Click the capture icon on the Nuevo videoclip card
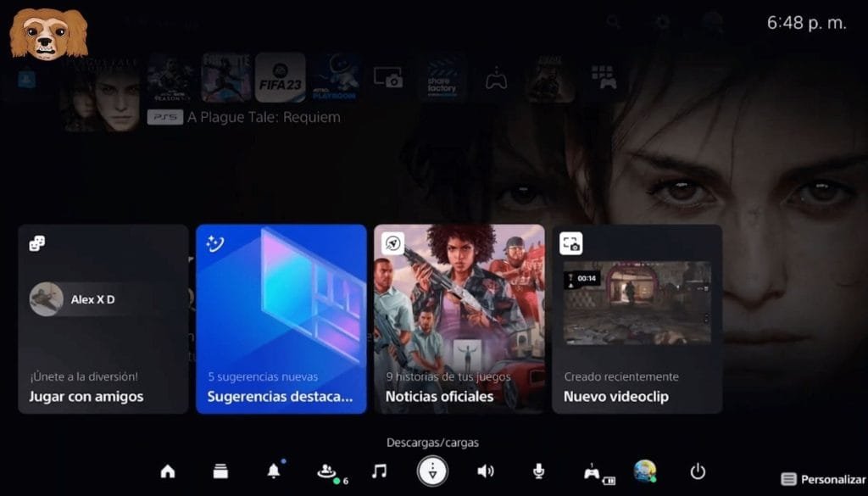 570,243
